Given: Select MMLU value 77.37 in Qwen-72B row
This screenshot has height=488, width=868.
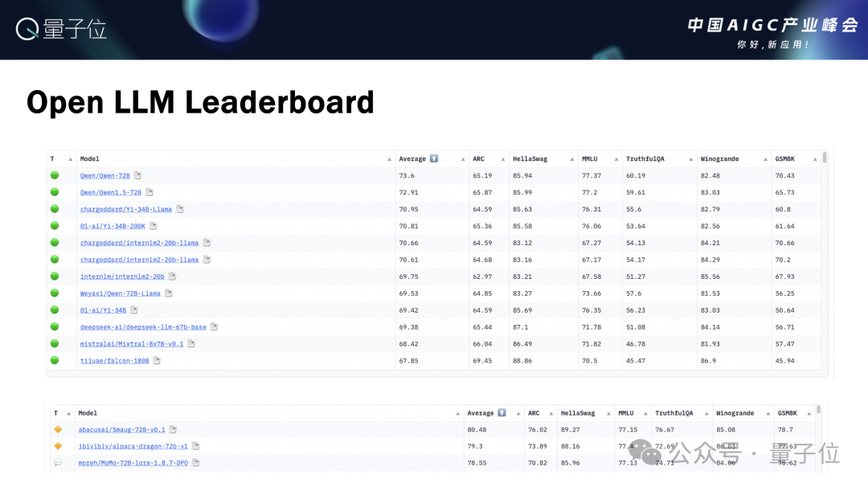Looking at the screenshot, I should [x=592, y=175].
